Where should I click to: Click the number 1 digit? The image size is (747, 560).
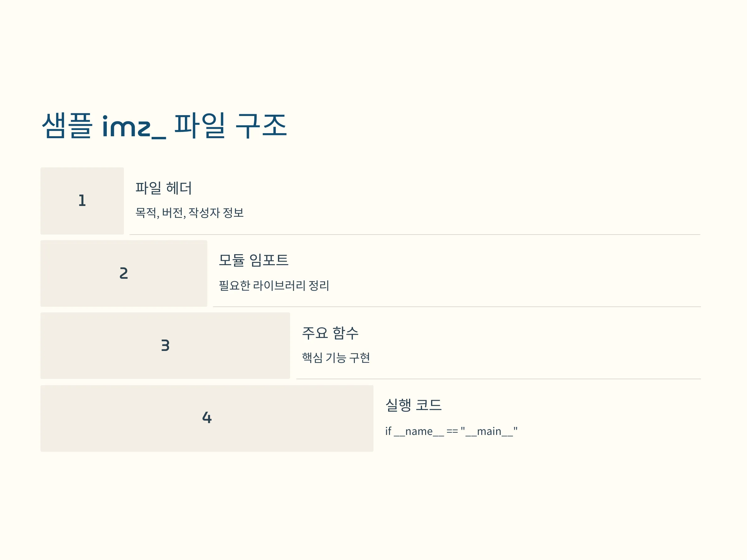pos(82,200)
